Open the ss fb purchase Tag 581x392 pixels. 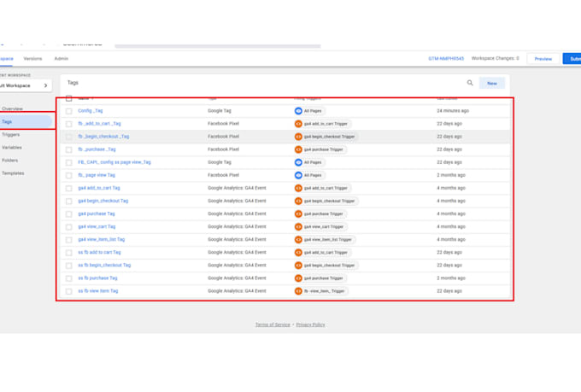97,278
